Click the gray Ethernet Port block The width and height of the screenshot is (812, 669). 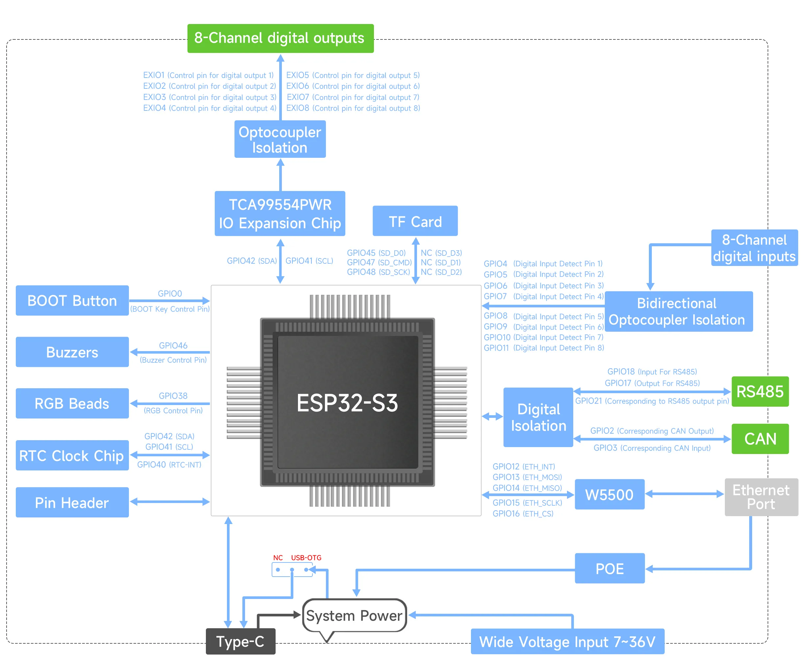761,497
